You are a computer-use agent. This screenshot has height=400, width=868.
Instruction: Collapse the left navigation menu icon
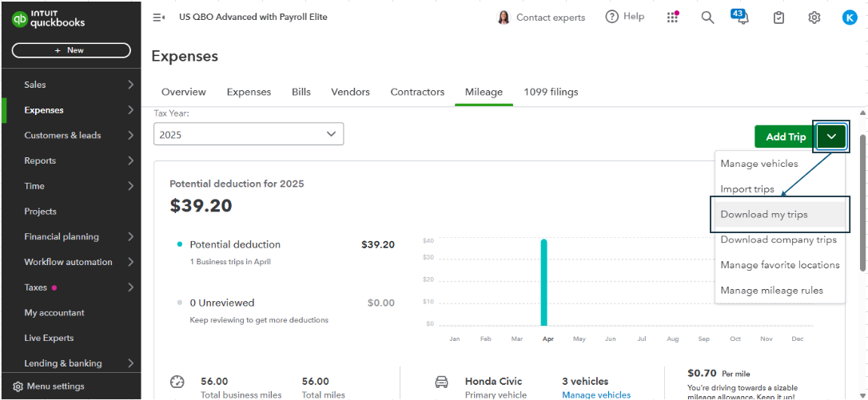(x=158, y=17)
